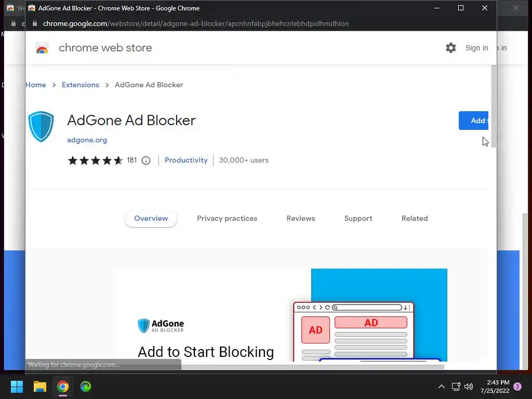
Task: Open the Support tab
Action: coord(358,219)
